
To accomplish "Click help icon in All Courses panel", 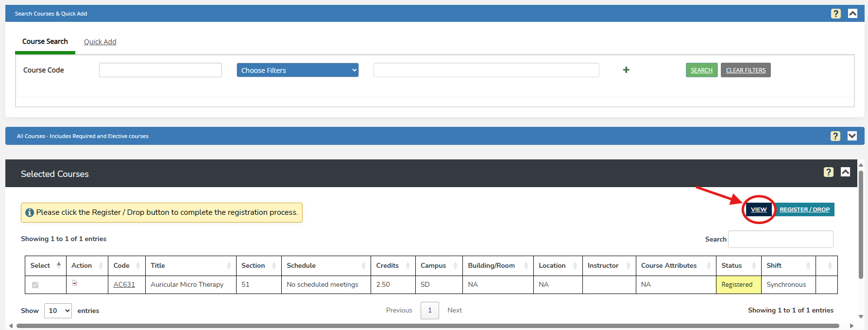I will 835,136.
